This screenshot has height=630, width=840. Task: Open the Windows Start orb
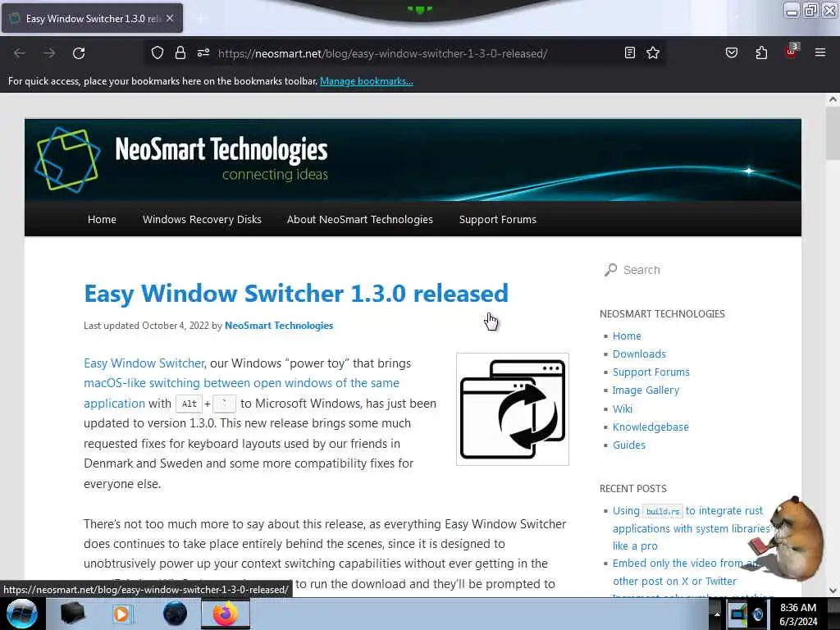pos(22,614)
